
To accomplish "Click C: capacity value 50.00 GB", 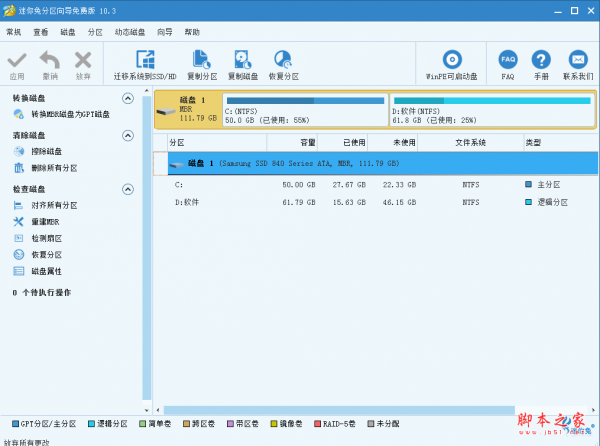I will tap(299, 185).
